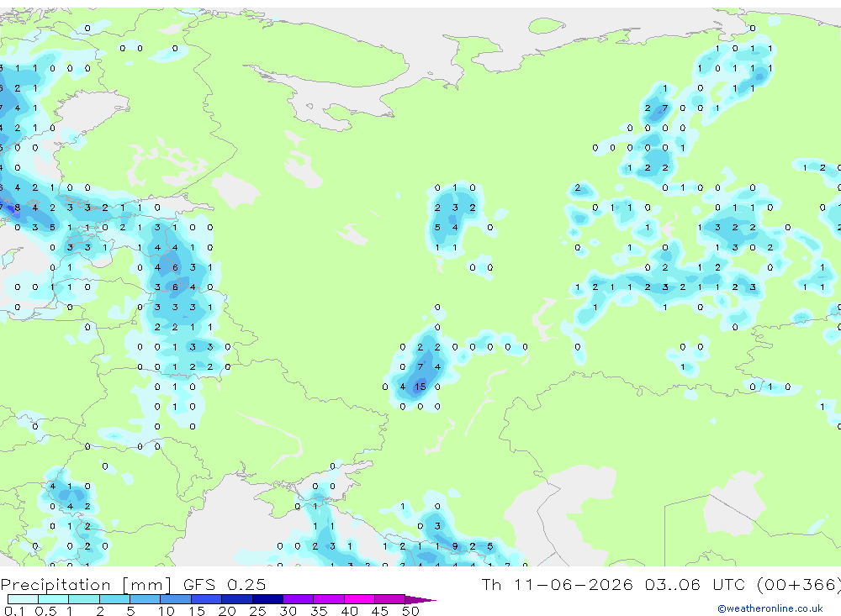Click the '40' legend scale label

tap(349, 611)
